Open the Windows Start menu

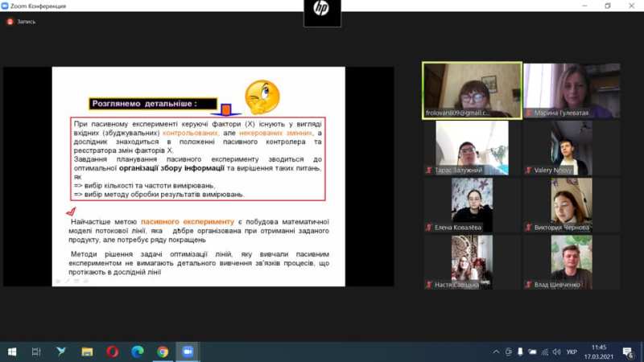12,352
